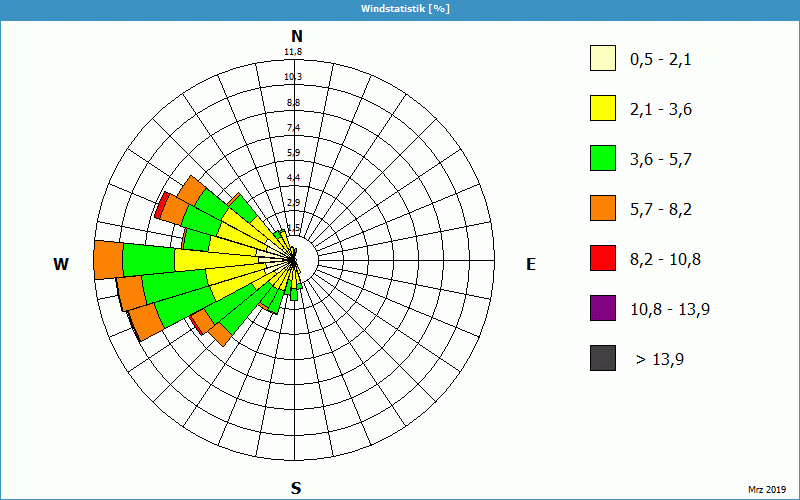Select the 7,4 radial axis value
Image resolution: width=800 pixels, height=500 pixels.
293,127
